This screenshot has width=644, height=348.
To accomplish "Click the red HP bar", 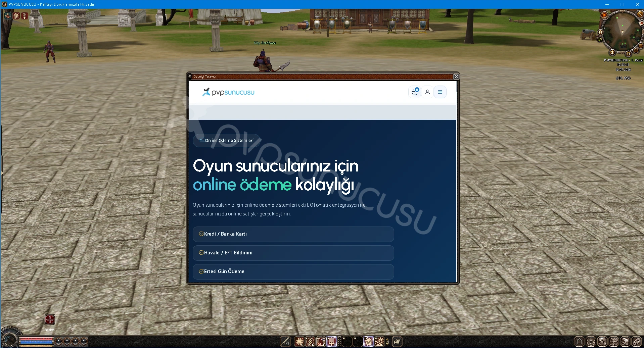I will [x=36, y=339].
